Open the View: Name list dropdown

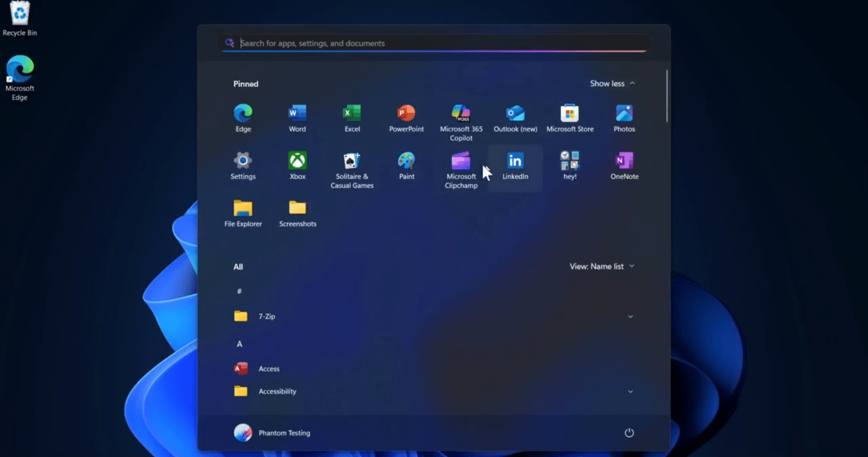point(602,266)
